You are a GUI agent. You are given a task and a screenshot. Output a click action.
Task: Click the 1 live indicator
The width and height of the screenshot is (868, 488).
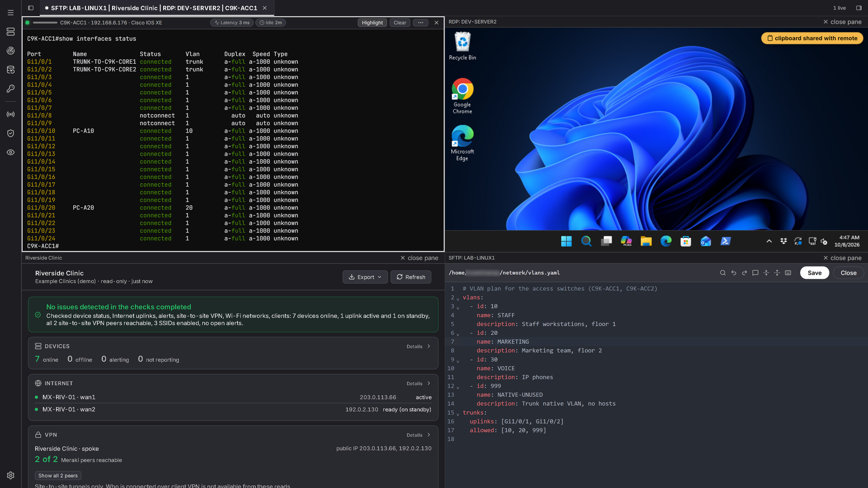coord(840,8)
